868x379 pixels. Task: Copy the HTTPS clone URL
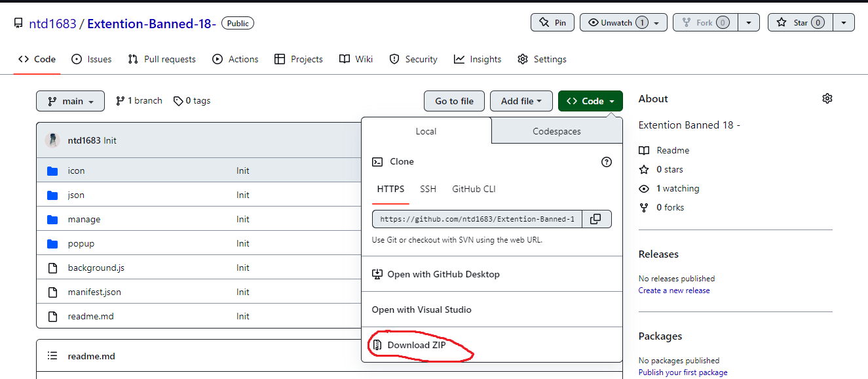click(595, 219)
